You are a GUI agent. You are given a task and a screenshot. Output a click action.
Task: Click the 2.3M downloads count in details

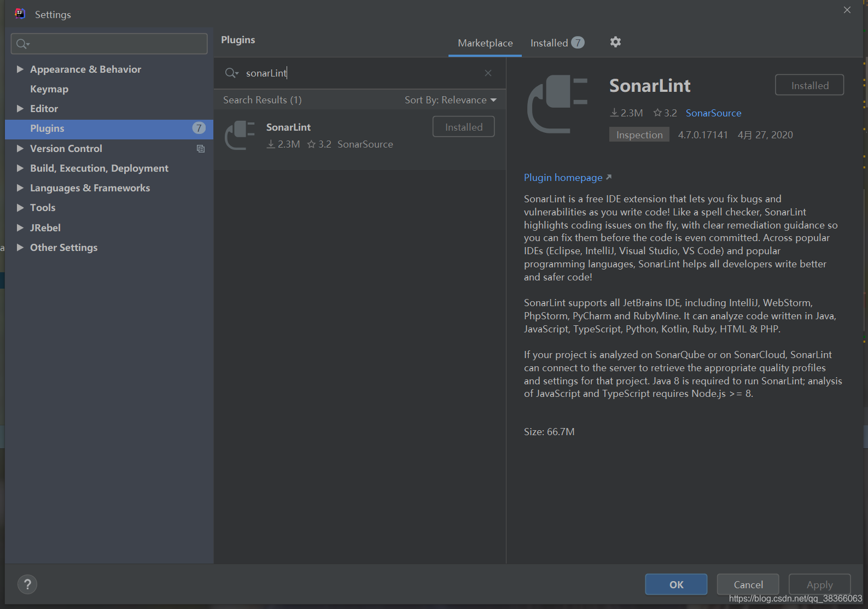(627, 113)
